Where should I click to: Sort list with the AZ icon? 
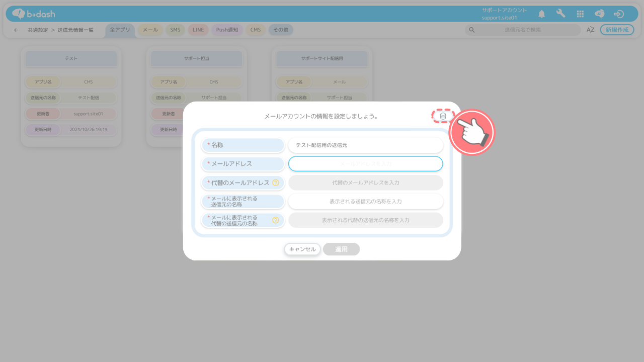pyautogui.click(x=590, y=30)
